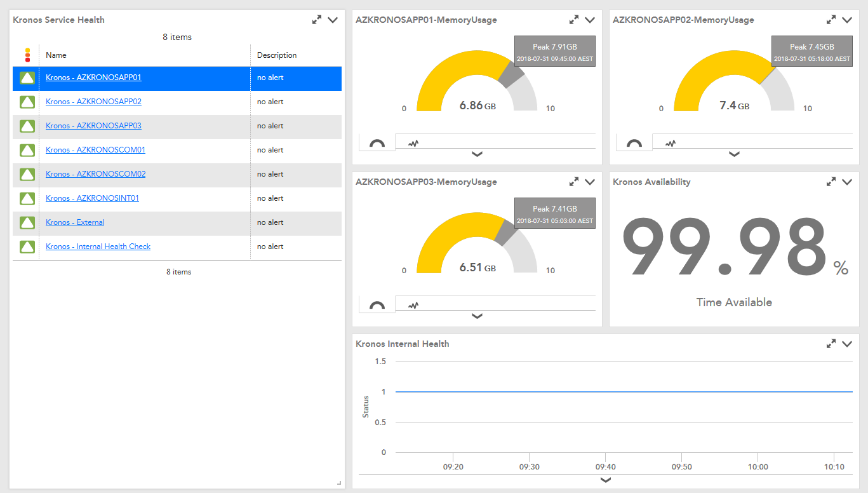Screen dimensions: 868x493
Task: Click 'no alert' in the Kronos - AZKRONOSAPP02 row
Action: (x=270, y=102)
